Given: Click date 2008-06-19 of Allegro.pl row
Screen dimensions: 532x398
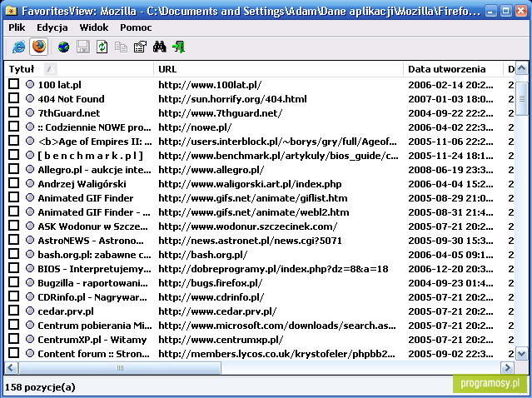Looking at the screenshot, I should (450, 170).
